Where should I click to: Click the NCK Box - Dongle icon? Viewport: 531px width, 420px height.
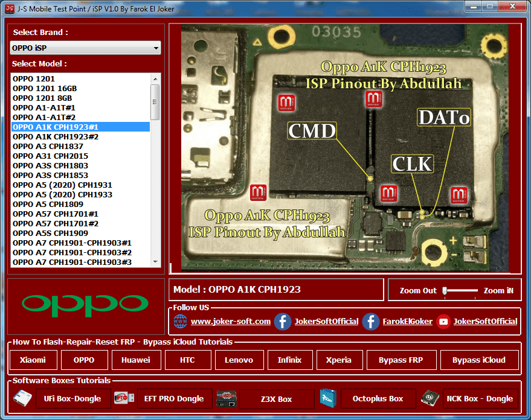coord(429,399)
